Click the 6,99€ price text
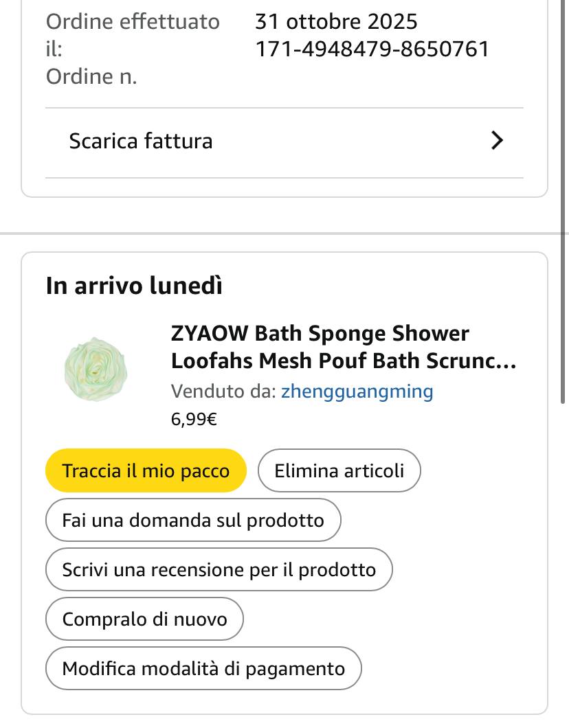The height and width of the screenshot is (728, 569). pos(194,420)
